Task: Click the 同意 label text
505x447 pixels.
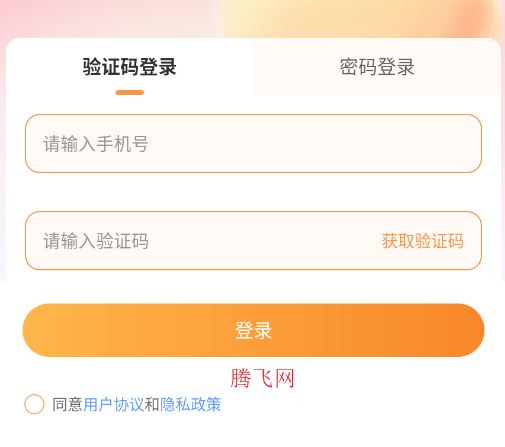Action: 67,404
